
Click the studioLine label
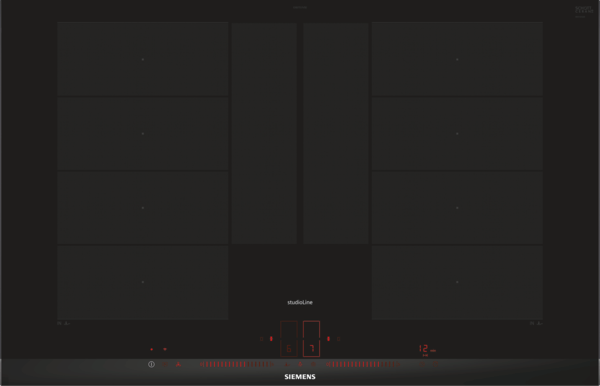tap(300, 302)
